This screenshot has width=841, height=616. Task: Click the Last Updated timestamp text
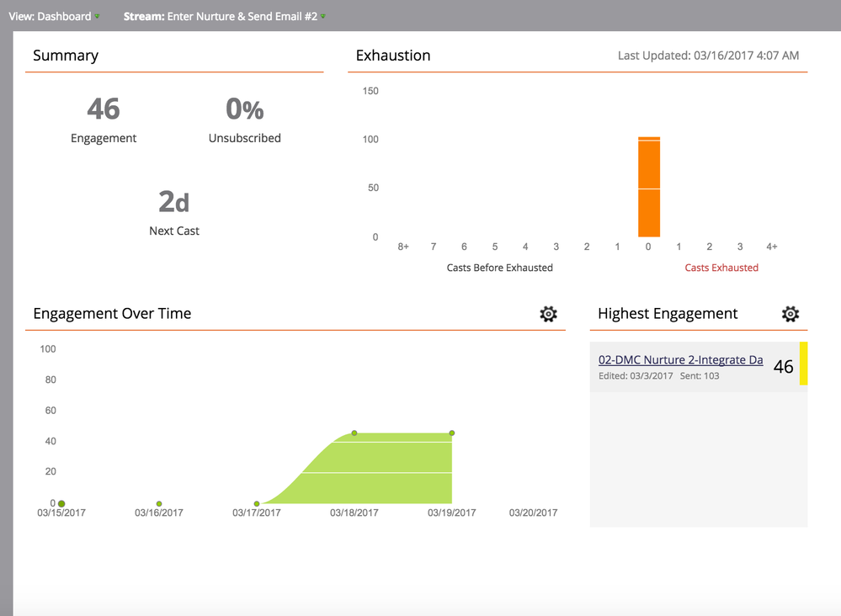[x=708, y=56]
